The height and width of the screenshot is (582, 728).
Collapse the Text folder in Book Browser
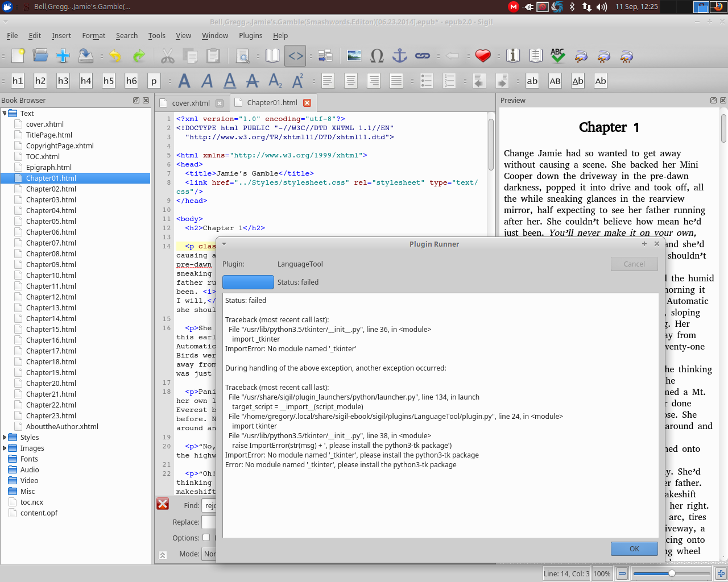click(x=5, y=114)
